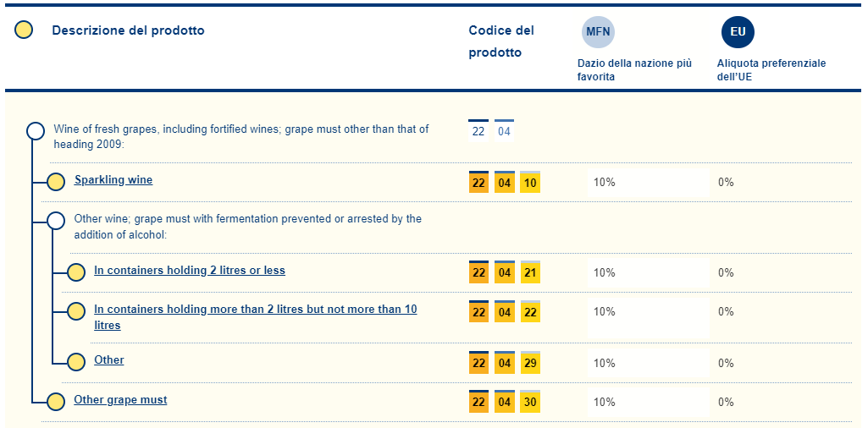This screenshot has height=428, width=868.
Task: Collapse the Wine of fresh grapes node
Action: [36, 131]
